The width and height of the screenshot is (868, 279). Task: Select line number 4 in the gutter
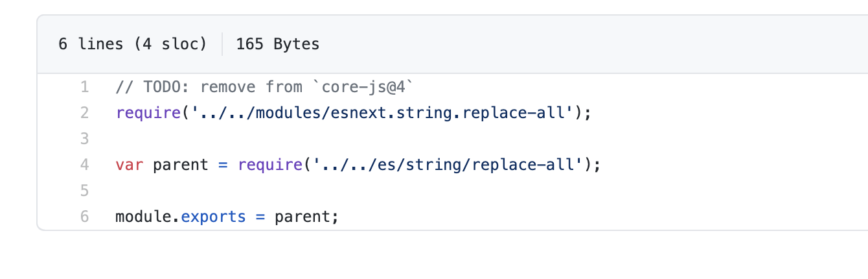click(84, 165)
